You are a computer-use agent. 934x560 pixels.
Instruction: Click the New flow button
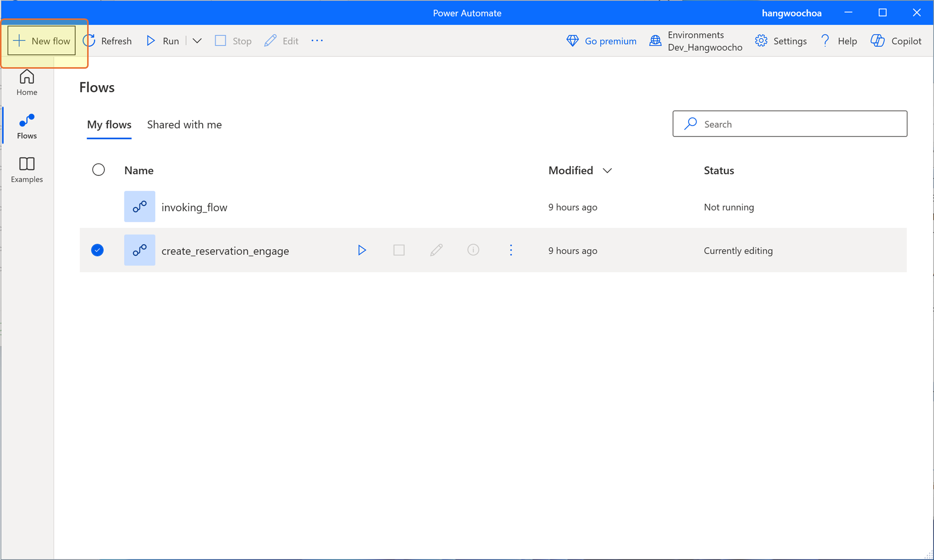pyautogui.click(x=42, y=41)
